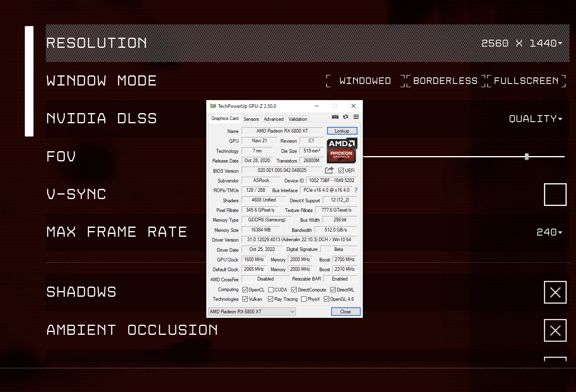This screenshot has height=392, width=576.
Task: Click the Pixel Fillrate 345.6 GPixel/s value
Action: (260, 210)
